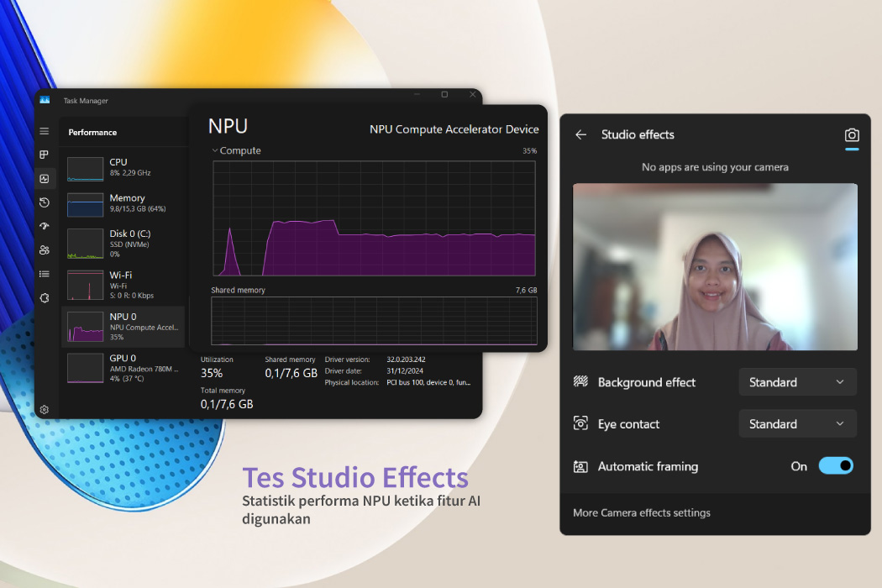
Task: Select NPU 0 in the performance list
Action: 123,327
